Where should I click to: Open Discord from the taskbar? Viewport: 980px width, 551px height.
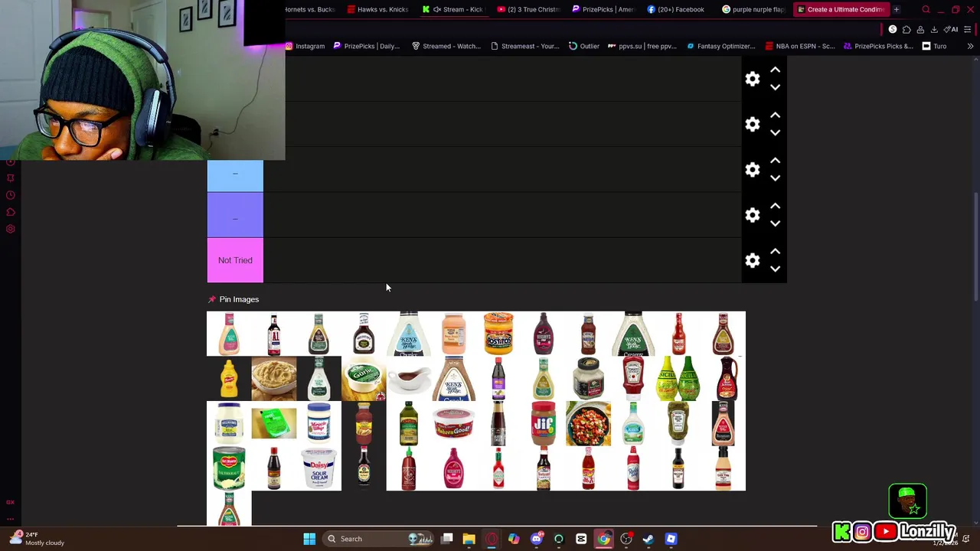pyautogui.click(x=537, y=539)
